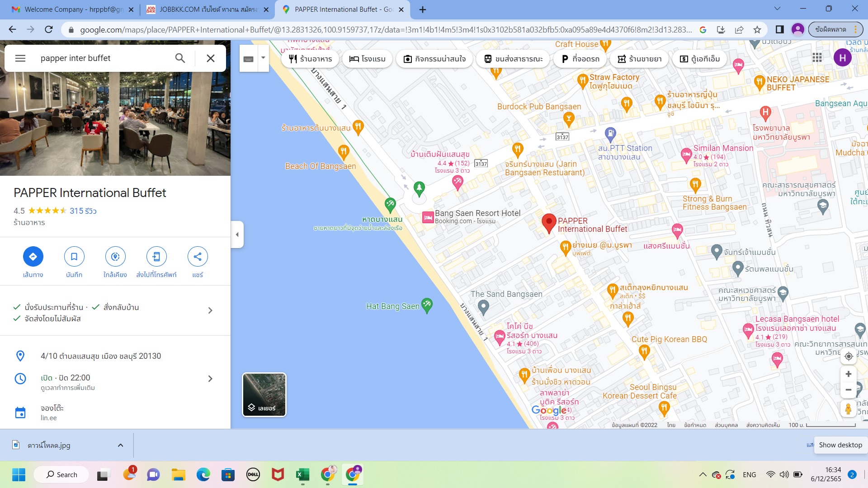Open download options for ดาวน์โหลด.jpg
The height and width of the screenshot is (488, 868).
point(120,446)
